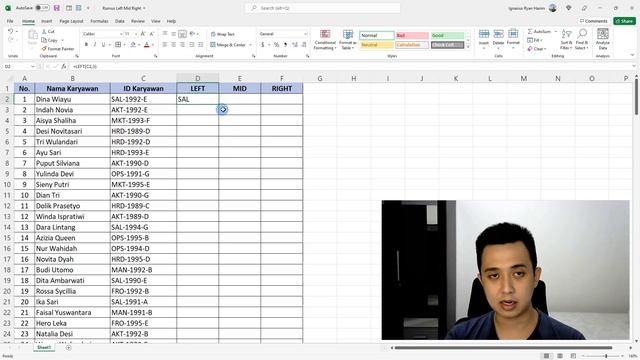Switch to the View tab

point(156,21)
